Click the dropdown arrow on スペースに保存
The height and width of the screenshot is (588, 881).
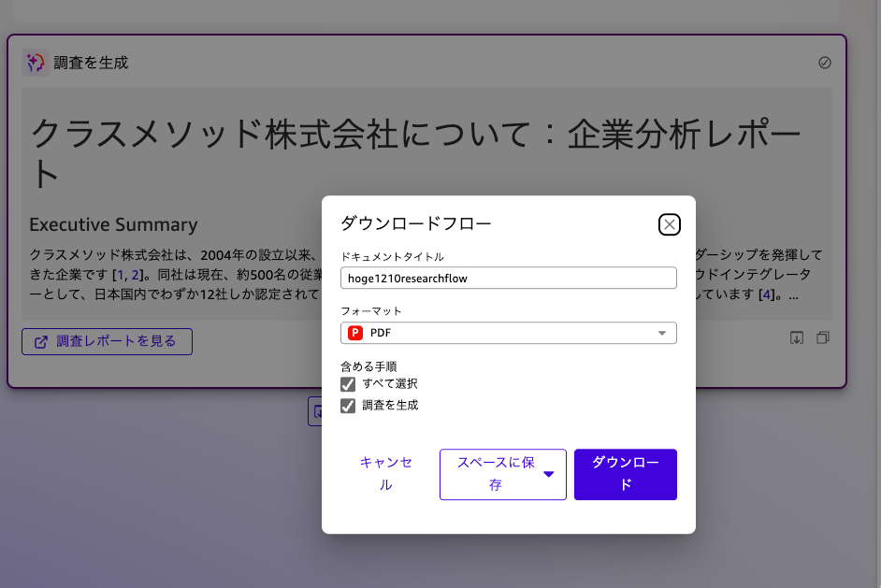pos(549,474)
